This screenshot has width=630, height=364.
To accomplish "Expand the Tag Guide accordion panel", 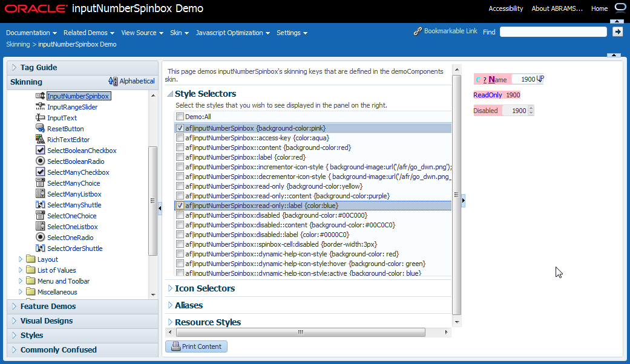I will pyautogui.click(x=15, y=68).
